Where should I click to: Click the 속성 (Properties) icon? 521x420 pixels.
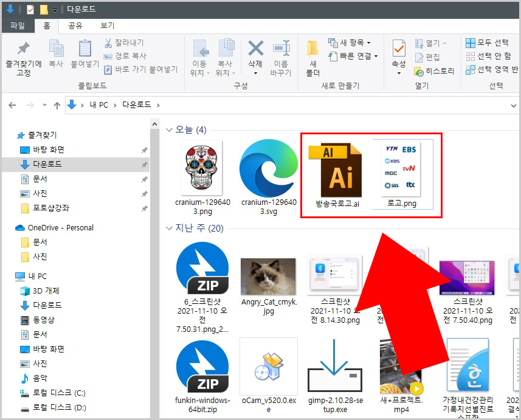pyautogui.click(x=399, y=49)
